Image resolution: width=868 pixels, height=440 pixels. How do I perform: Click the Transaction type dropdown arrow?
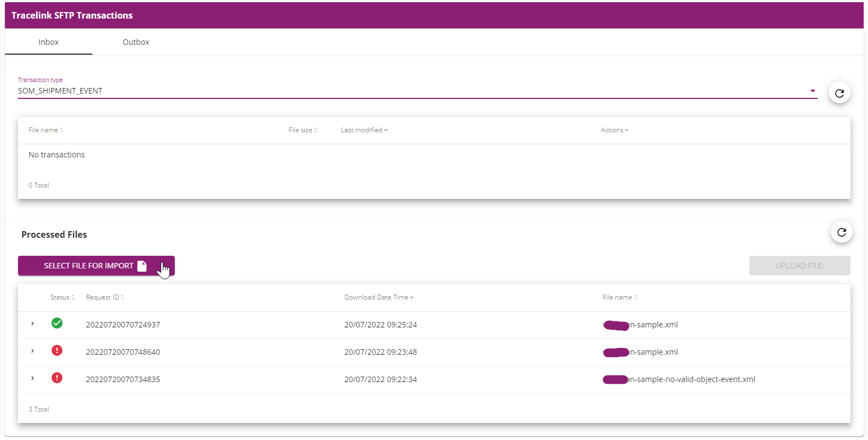(812, 91)
